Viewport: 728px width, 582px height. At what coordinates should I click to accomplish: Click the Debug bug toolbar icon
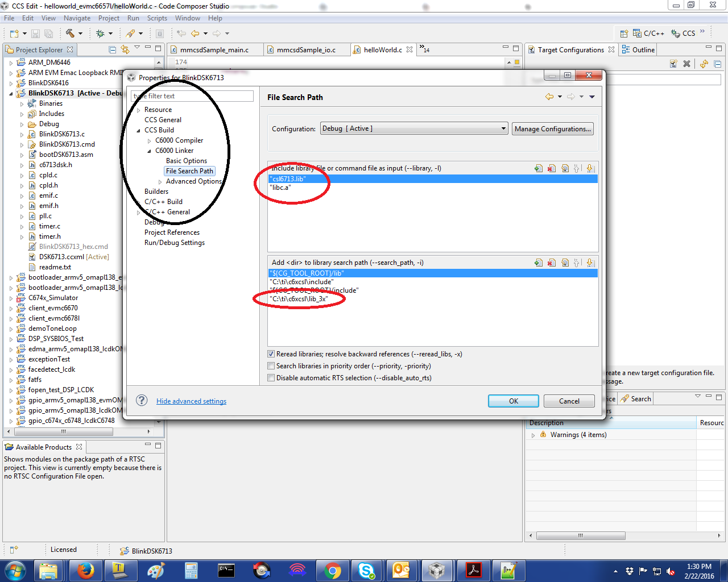click(100, 34)
